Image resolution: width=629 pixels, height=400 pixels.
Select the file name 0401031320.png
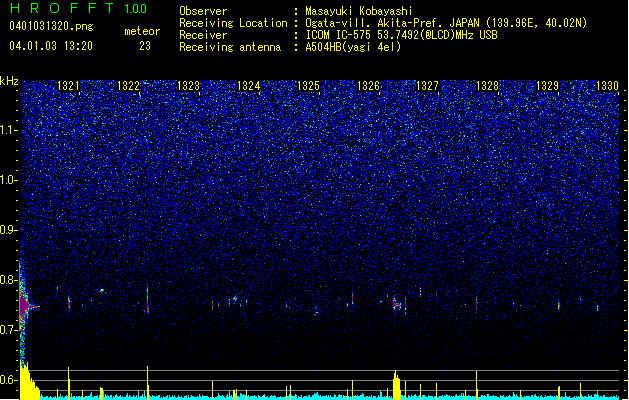click(51, 27)
